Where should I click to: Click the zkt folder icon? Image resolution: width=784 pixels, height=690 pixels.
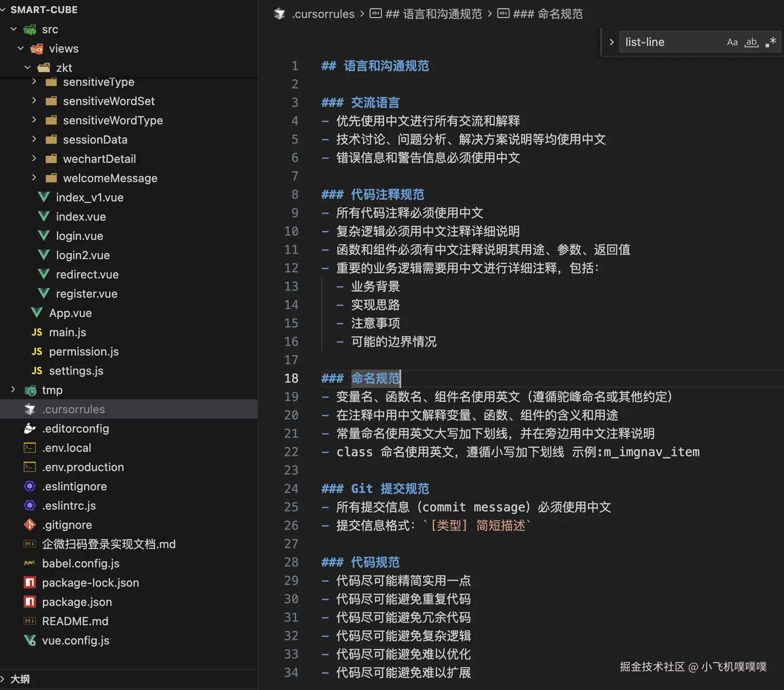pos(44,68)
